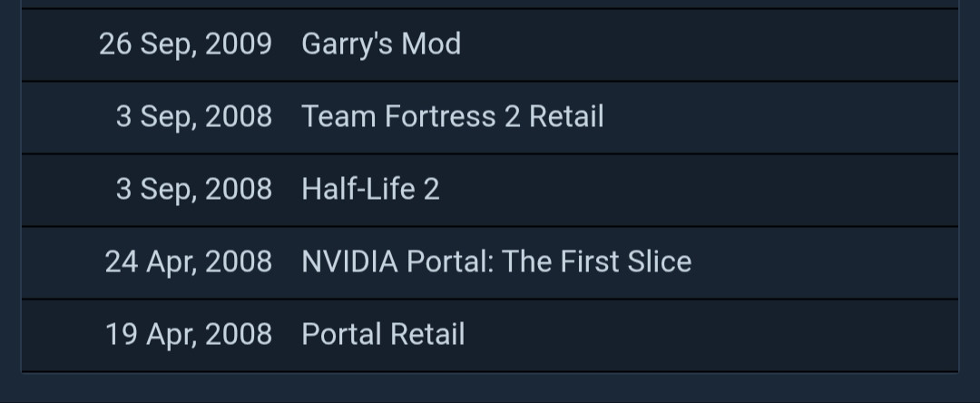
Task: Click the 26 Sep, 2009 date
Action: coord(185,44)
